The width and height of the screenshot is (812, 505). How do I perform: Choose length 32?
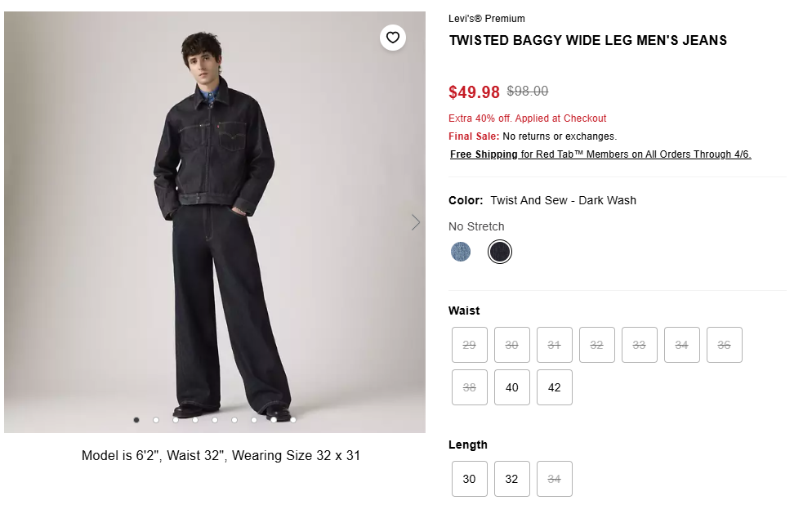(512, 479)
